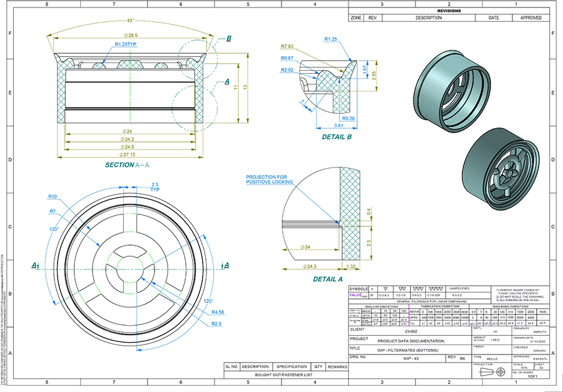
Task: Select the double triangle roughness symbol
Action: (402, 288)
